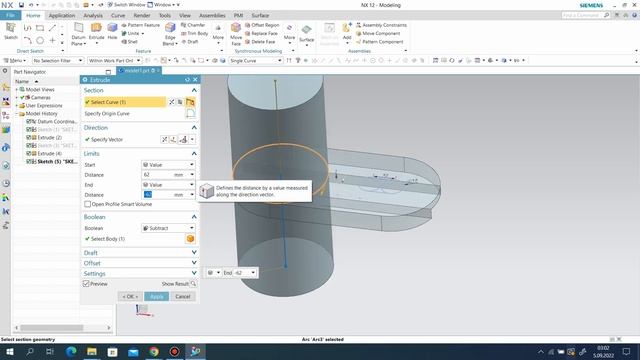The width and height of the screenshot is (640, 360).
Task: Choose the Edge Blend tool
Action: tap(170, 34)
